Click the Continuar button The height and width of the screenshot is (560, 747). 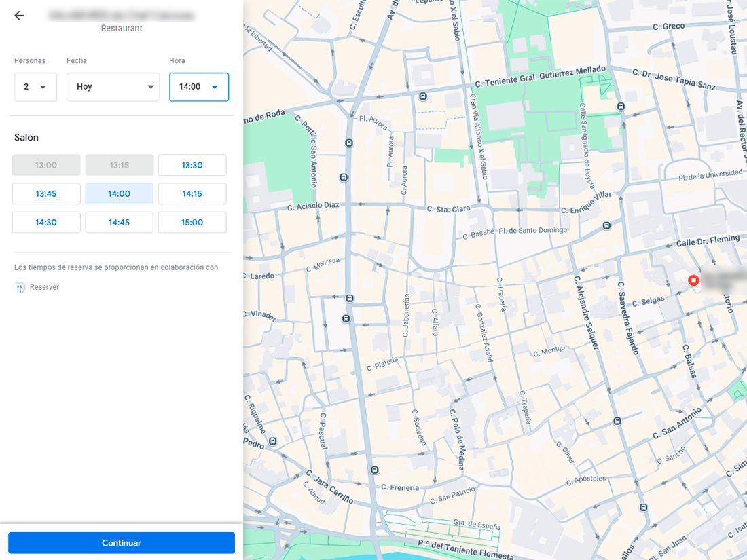122,543
